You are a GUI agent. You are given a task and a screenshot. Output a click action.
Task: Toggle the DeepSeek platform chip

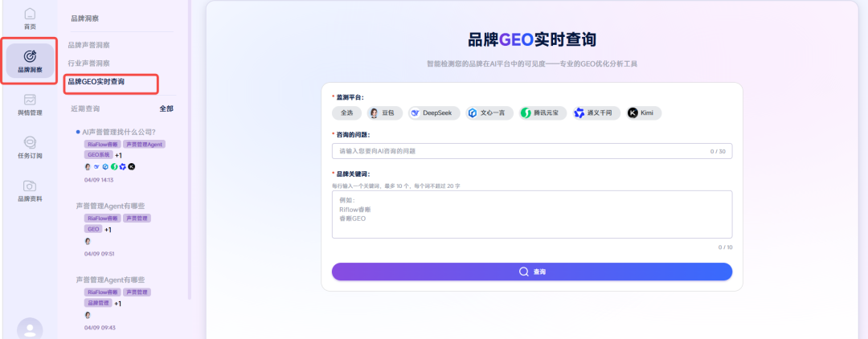click(x=434, y=113)
